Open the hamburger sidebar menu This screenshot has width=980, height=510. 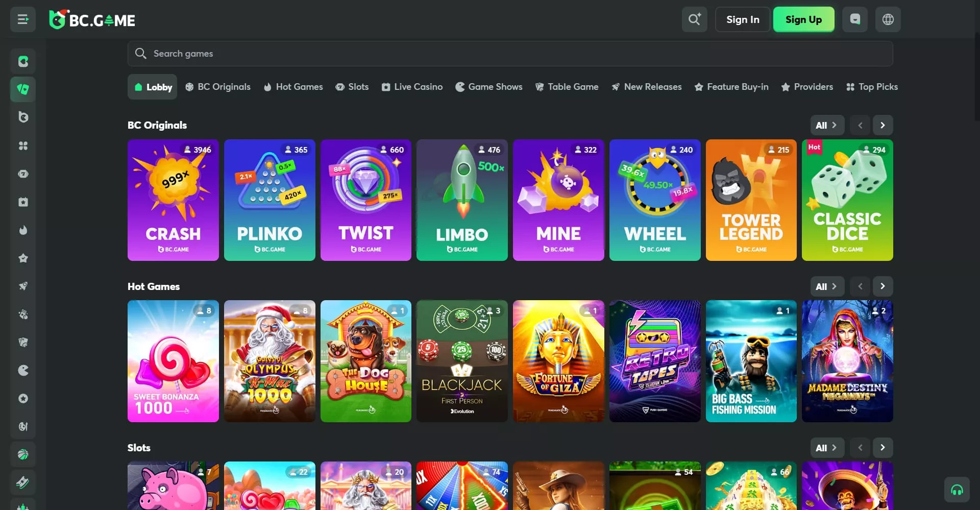22,19
